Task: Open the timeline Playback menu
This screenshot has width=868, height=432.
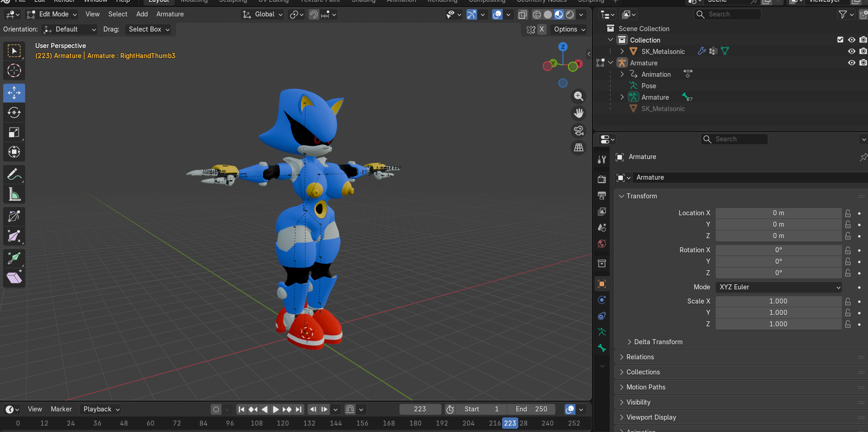Action: click(101, 409)
